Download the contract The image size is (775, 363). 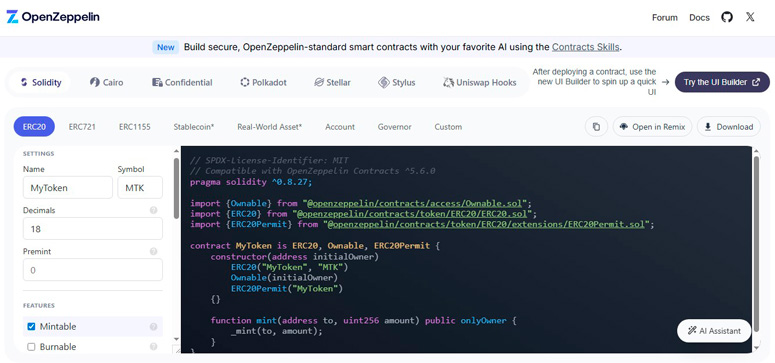tap(729, 127)
